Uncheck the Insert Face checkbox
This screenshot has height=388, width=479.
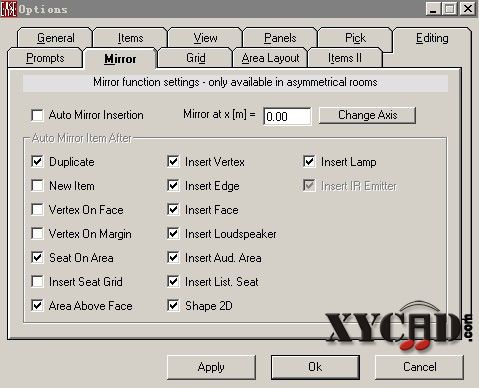(x=173, y=210)
